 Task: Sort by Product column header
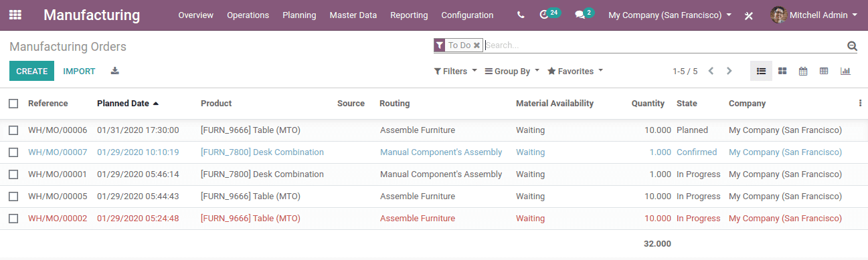click(x=216, y=103)
